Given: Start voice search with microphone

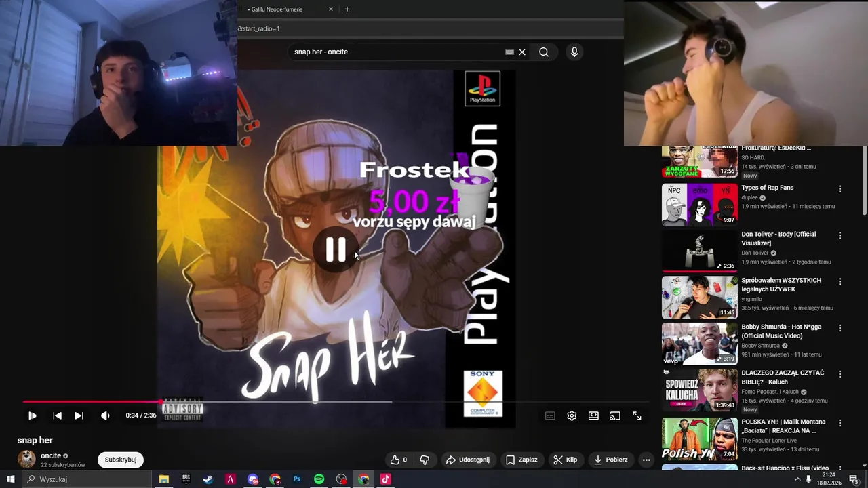Looking at the screenshot, I should (574, 52).
